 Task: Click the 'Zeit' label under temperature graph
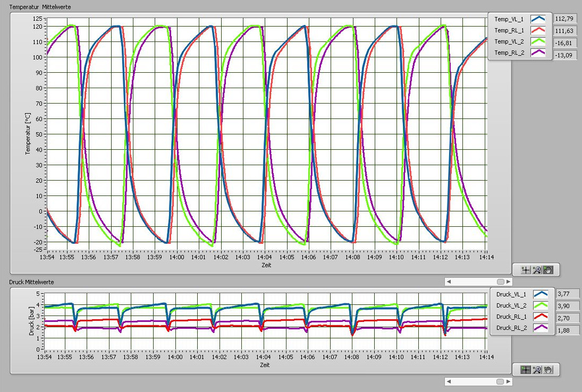click(x=266, y=265)
